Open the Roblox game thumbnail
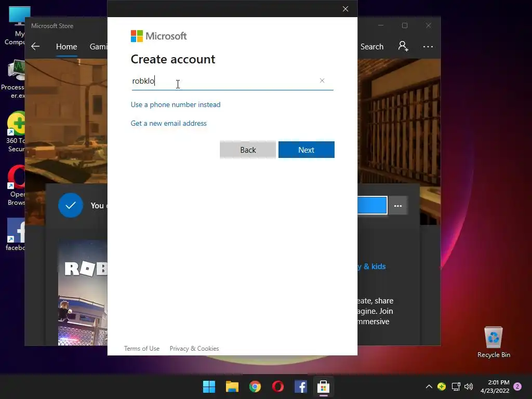This screenshot has height=399, width=532. pos(83,292)
